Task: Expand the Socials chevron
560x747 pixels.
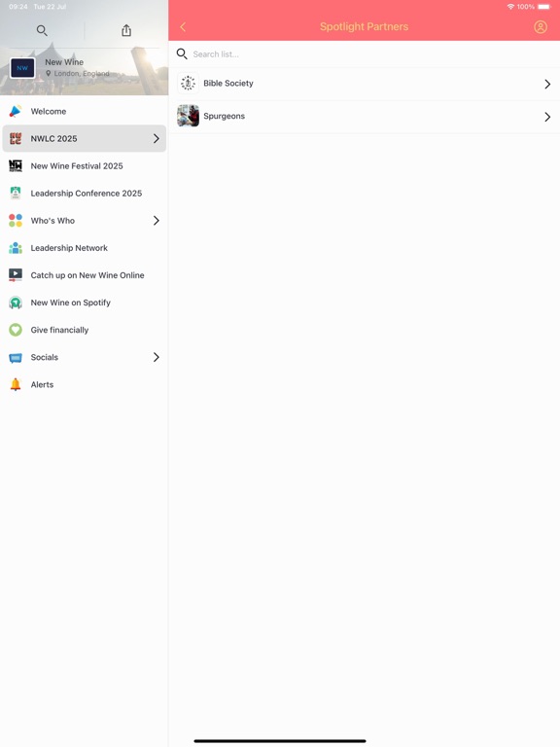Action: click(157, 357)
